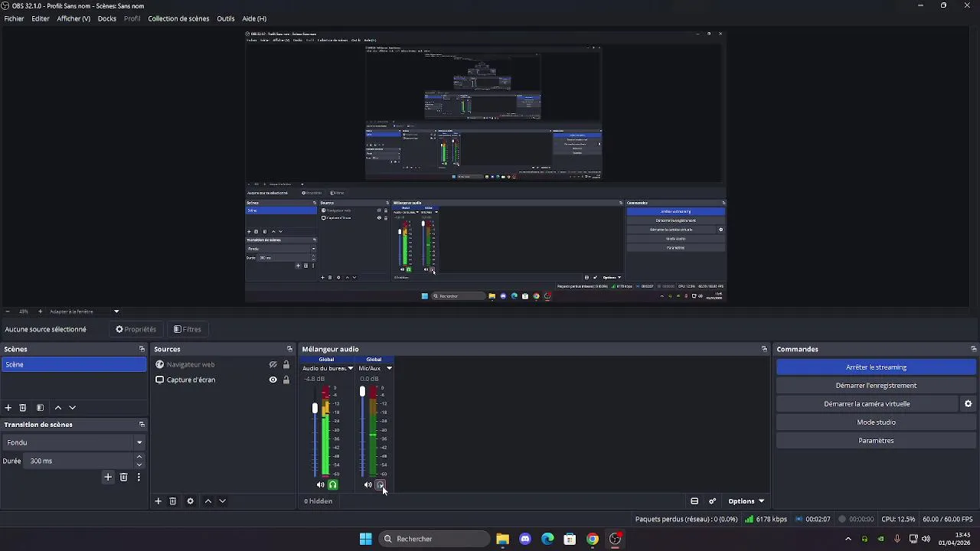This screenshot has width=980, height=551.
Task: Mute the Mic/Aux channel
Action: click(x=368, y=484)
